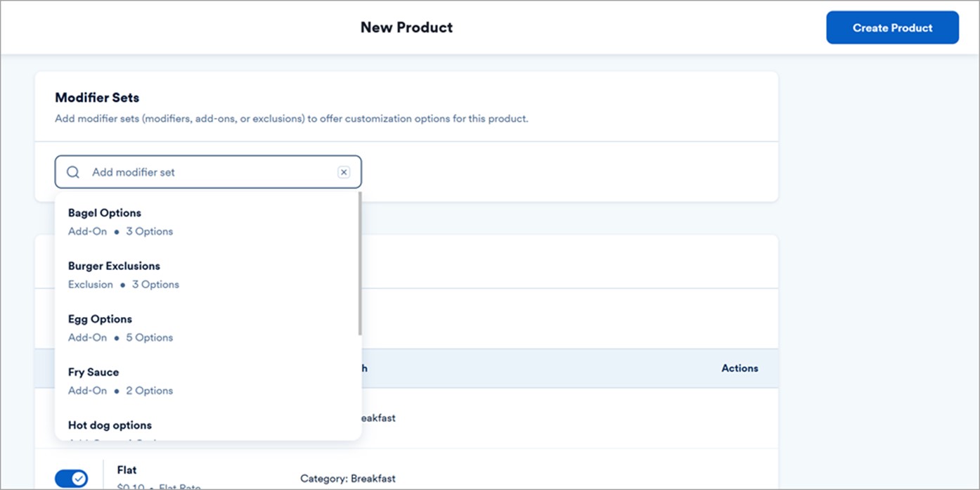Click Category: Breakfast in Flat row

tap(348, 479)
